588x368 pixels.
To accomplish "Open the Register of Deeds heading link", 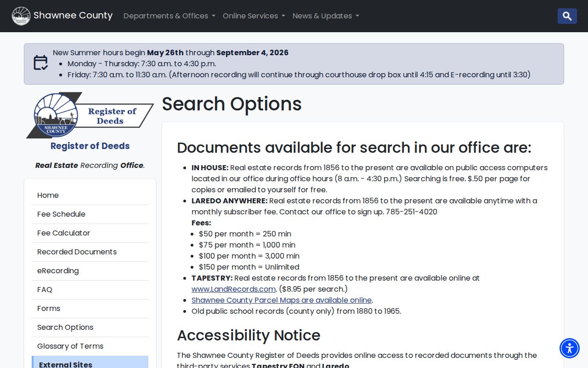I will tap(90, 146).
